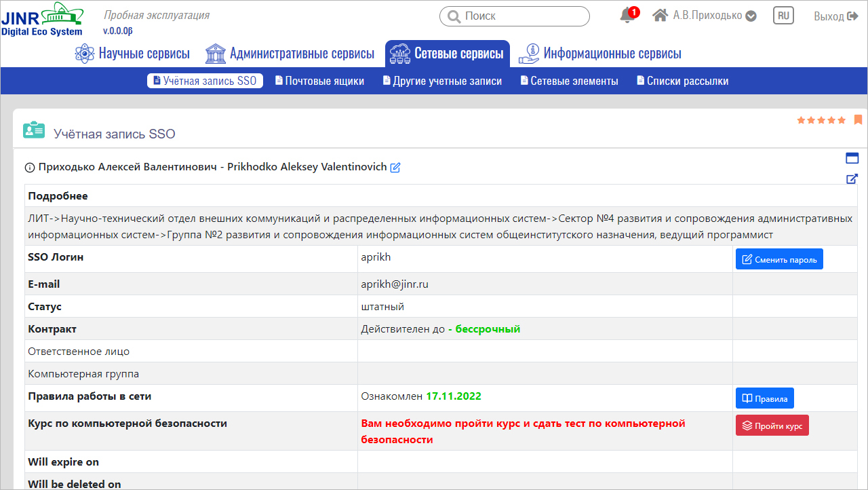Open the Научные сервисы menu
Image resolution: width=868 pixels, height=490 pixels.
point(132,54)
